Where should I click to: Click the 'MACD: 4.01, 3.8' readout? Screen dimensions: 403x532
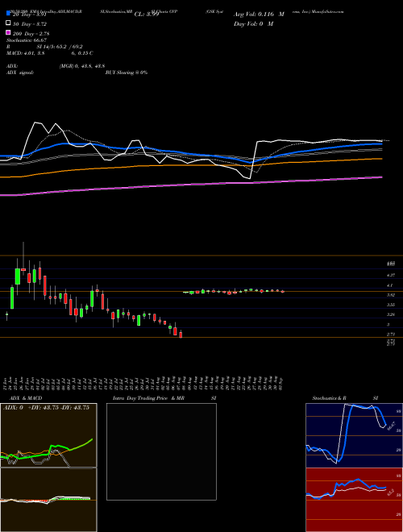click(x=26, y=53)
